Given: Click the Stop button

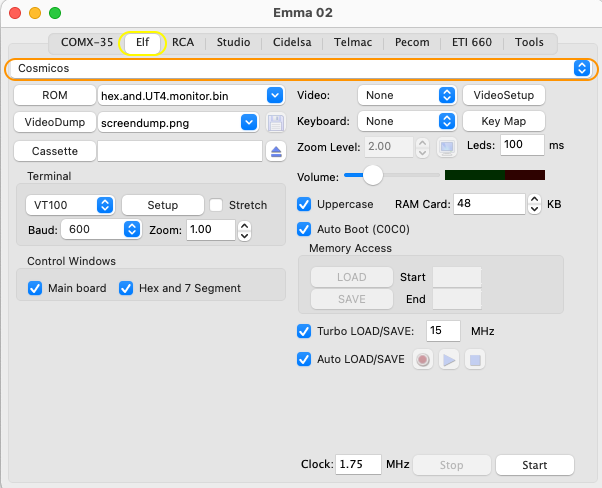Looking at the screenshot, I should point(452,465).
